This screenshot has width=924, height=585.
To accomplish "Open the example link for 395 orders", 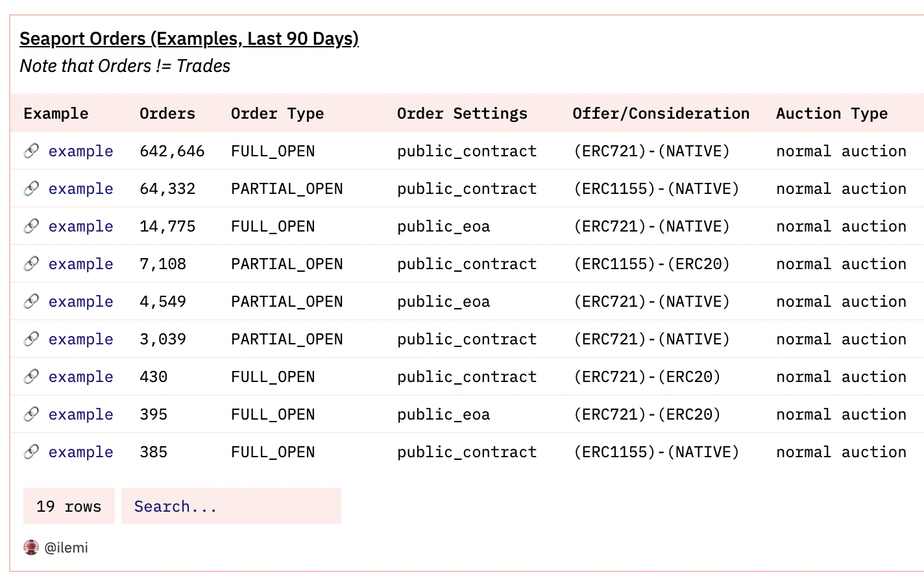I will [x=80, y=414].
